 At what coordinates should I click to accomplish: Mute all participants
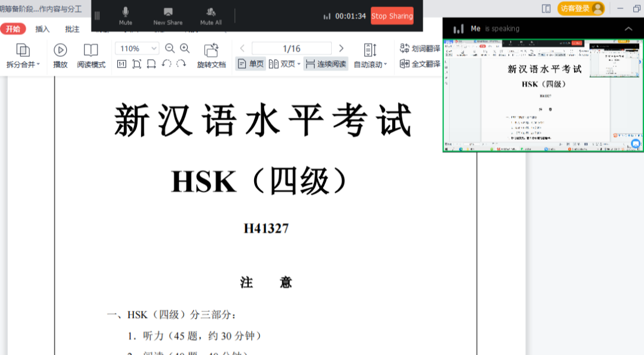click(210, 16)
